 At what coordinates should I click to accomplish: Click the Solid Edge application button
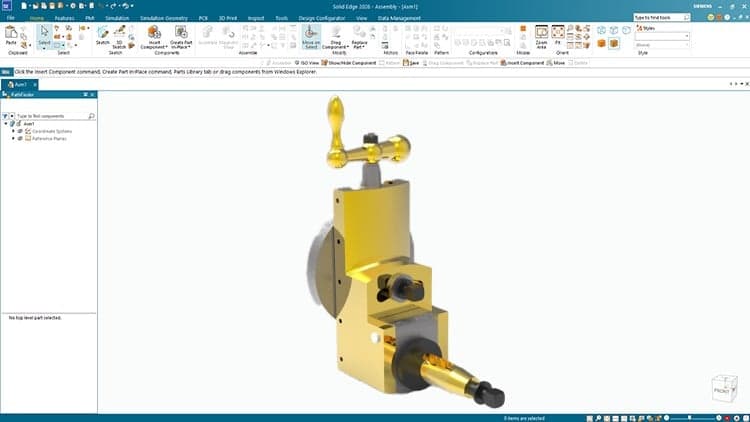tap(7, 6)
